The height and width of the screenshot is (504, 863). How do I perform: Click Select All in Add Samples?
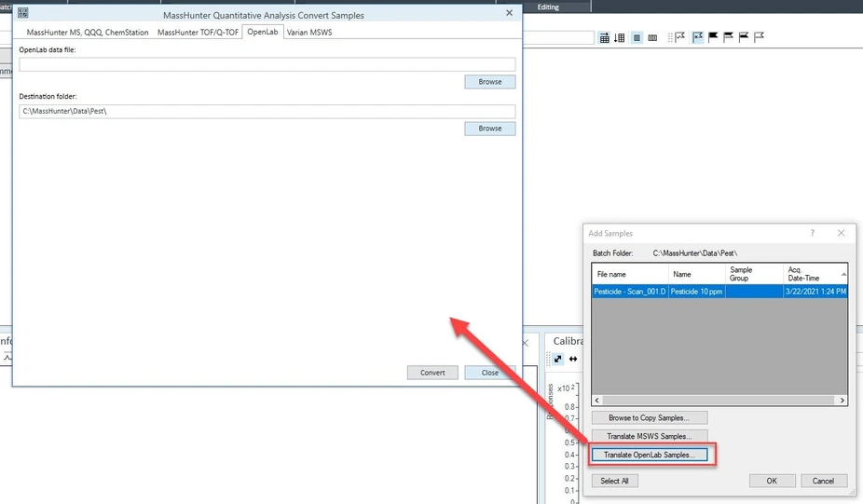pyautogui.click(x=614, y=481)
